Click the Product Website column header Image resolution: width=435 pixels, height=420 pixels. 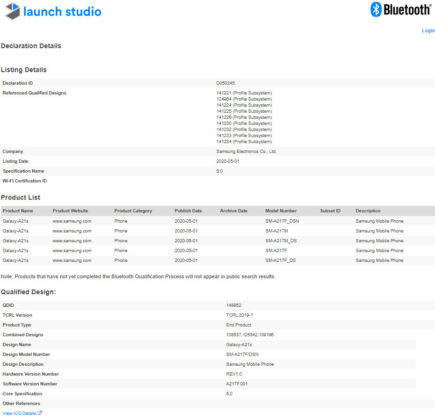point(70,211)
